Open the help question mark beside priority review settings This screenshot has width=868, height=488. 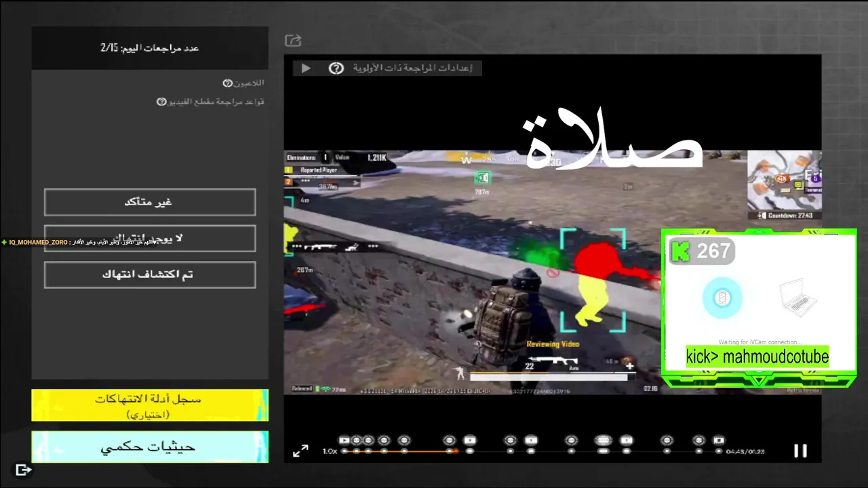(x=336, y=68)
